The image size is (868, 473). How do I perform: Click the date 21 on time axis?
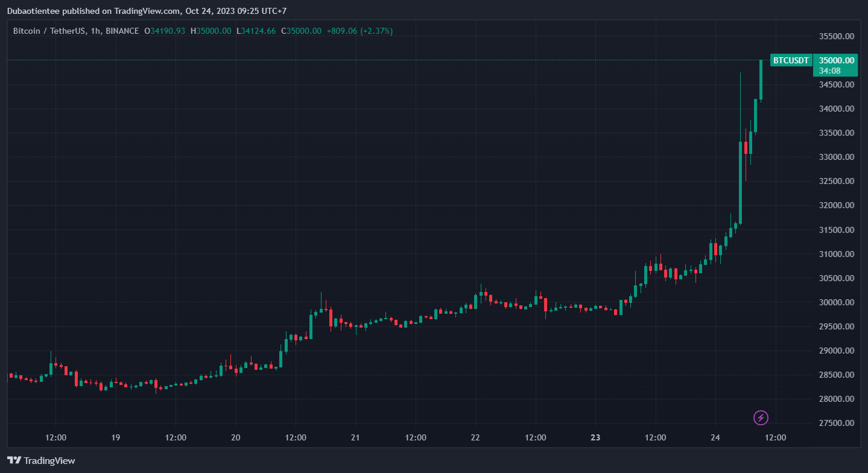[x=355, y=437]
